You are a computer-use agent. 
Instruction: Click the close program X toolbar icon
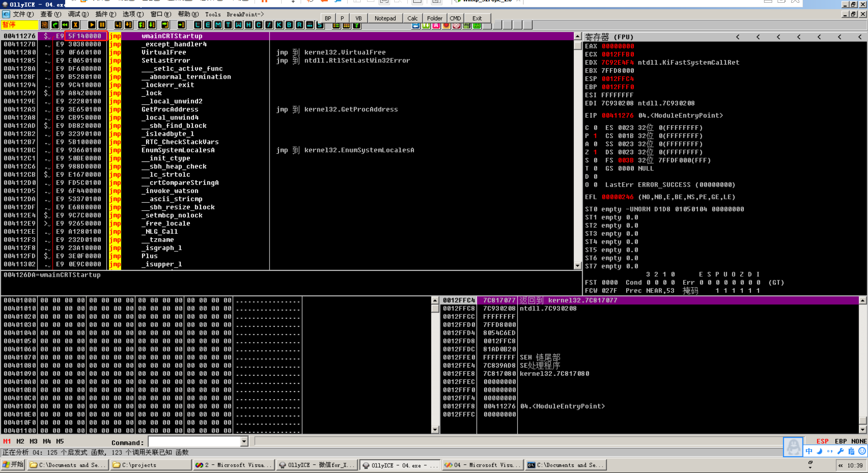[75, 25]
